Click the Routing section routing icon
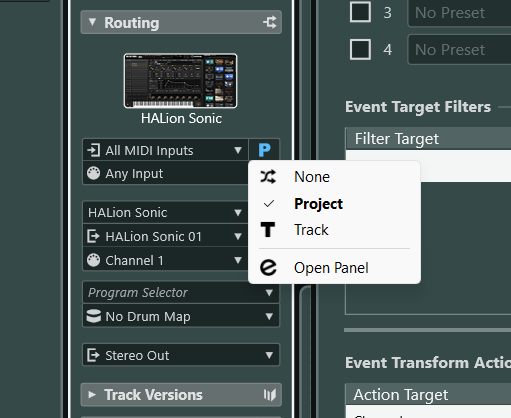The width and height of the screenshot is (511, 418). 270,22
